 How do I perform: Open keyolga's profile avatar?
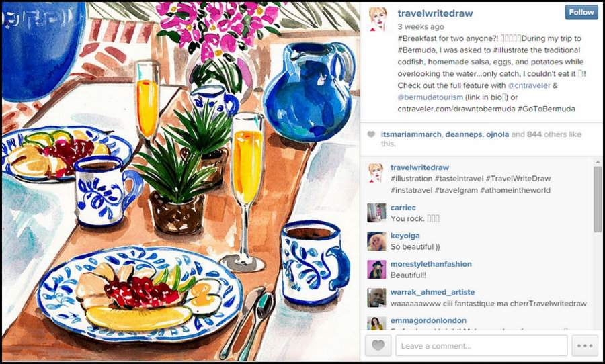[376, 241]
